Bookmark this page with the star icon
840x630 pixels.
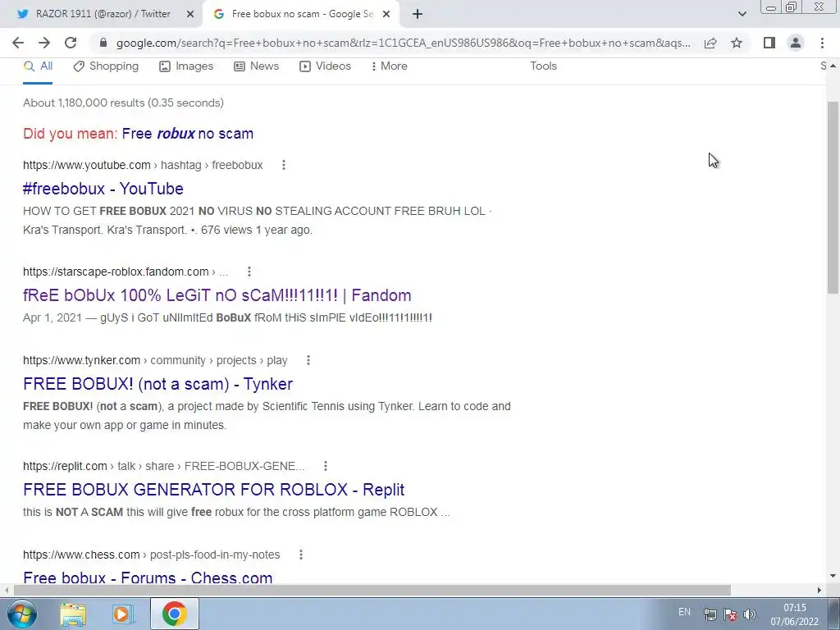coord(737,43)
